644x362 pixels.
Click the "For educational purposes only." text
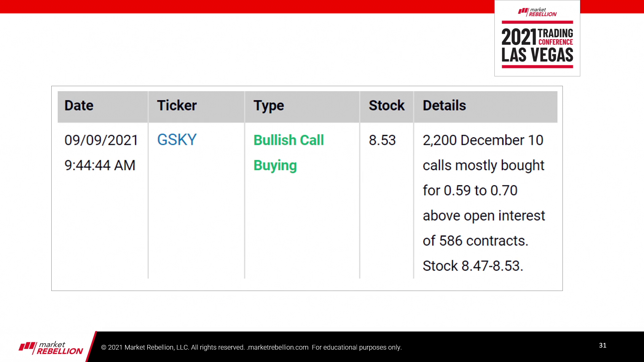pyautogui.click(x=357, y=348)
